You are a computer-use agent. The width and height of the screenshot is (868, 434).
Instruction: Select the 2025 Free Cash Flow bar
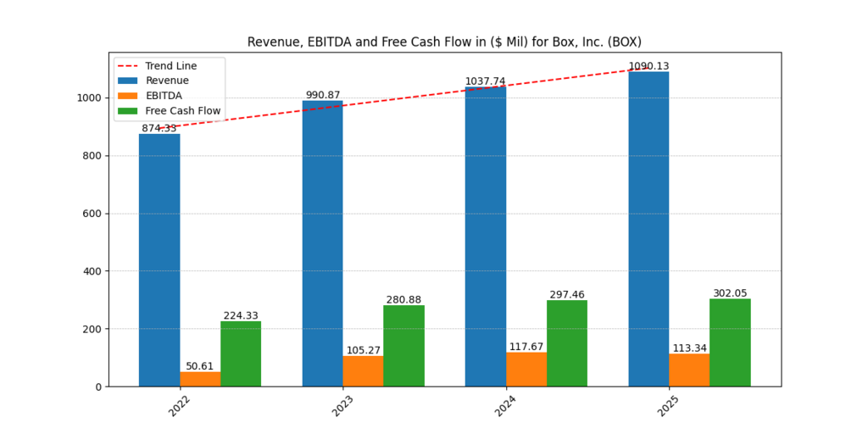tap(730, 342)
